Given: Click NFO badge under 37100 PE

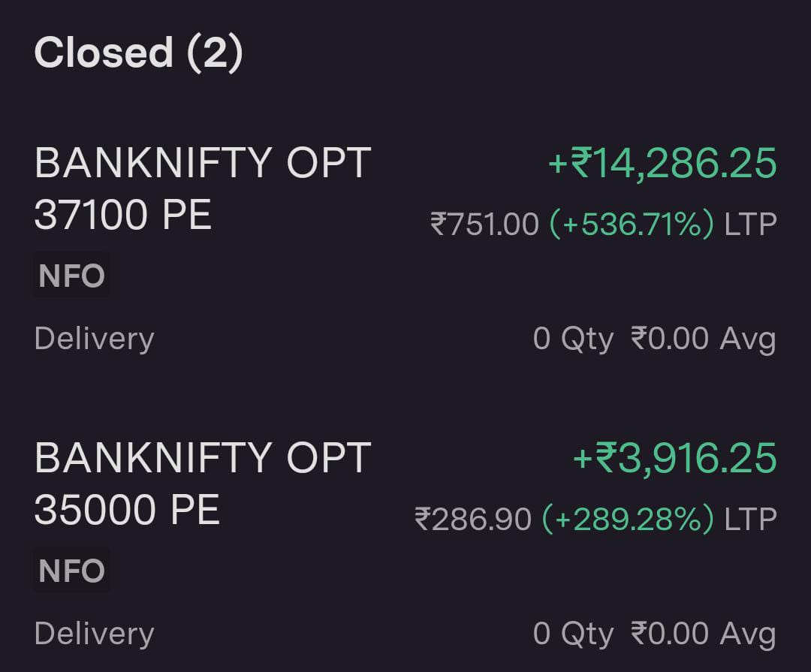Looking at the screenshot, I should [71, 276].
